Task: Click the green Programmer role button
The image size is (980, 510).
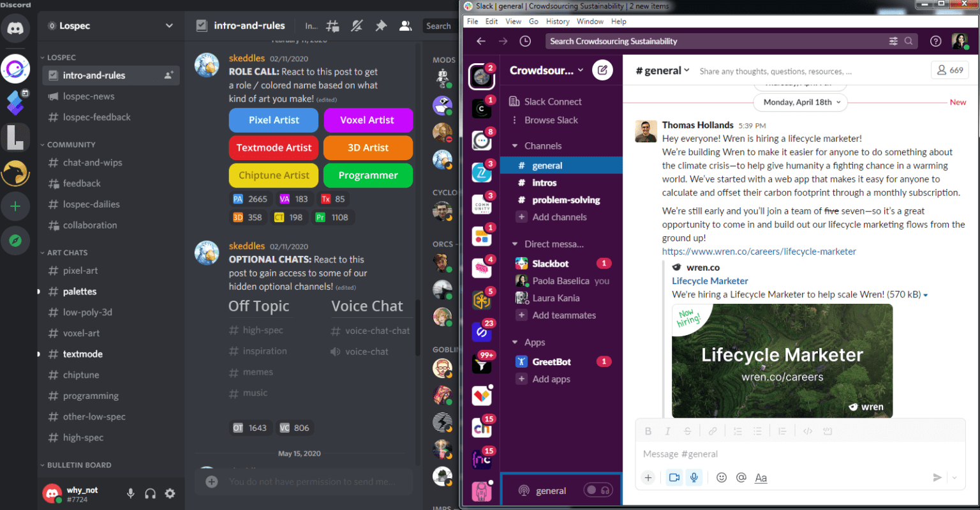Action: [367, 176]
